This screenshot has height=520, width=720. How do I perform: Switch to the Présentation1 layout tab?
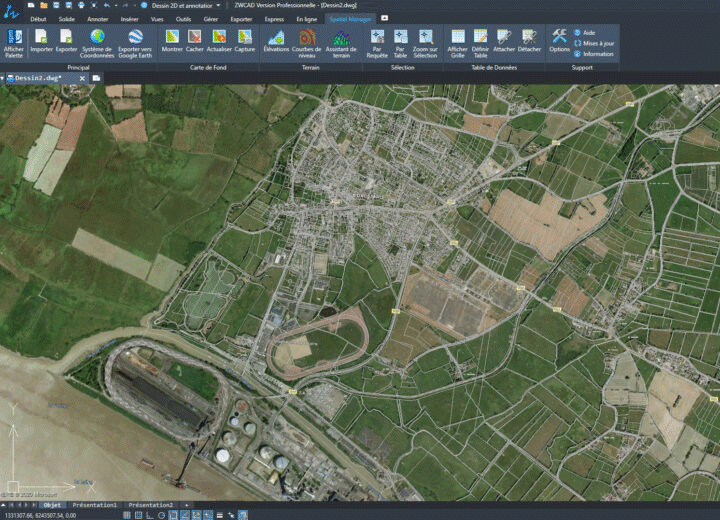[95, 505]
